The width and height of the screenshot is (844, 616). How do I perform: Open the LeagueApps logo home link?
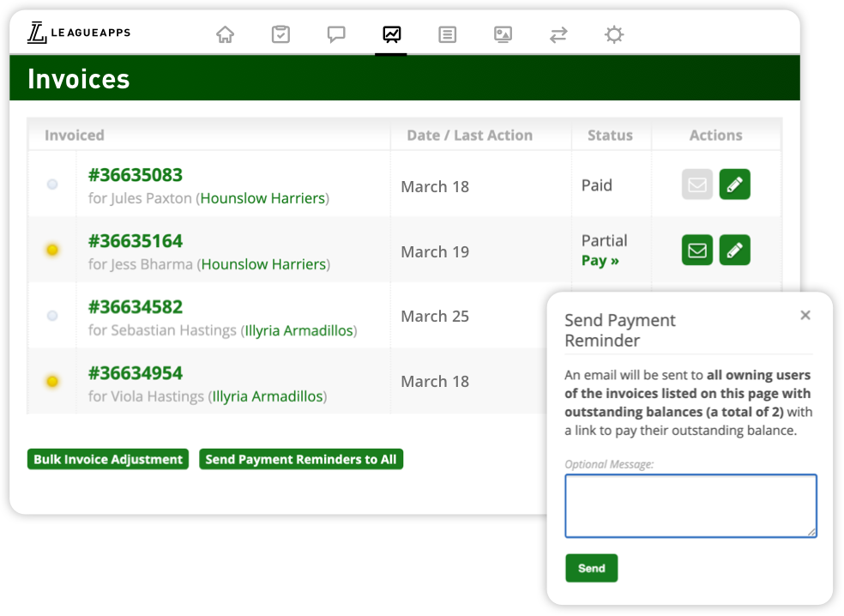(x=79, y=33)
